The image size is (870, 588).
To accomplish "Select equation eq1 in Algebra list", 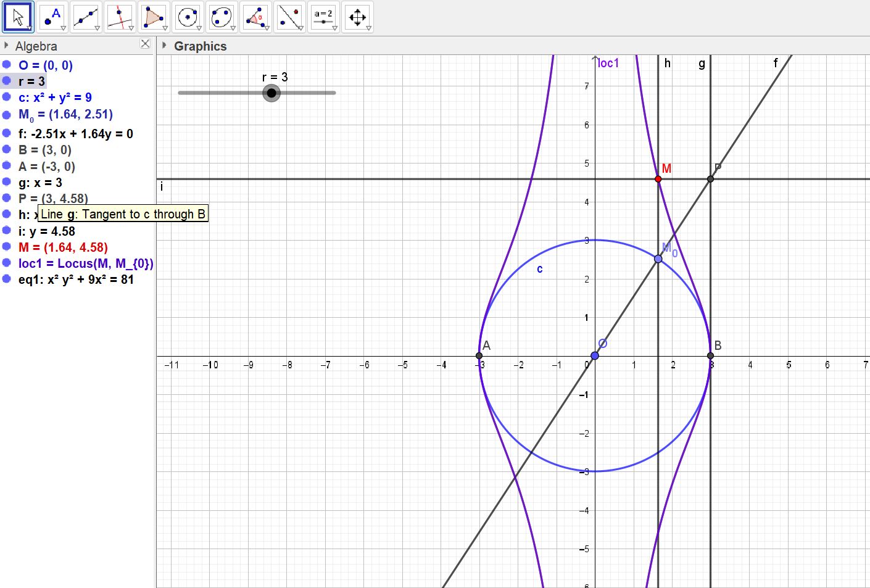I will tap(76, 280).
